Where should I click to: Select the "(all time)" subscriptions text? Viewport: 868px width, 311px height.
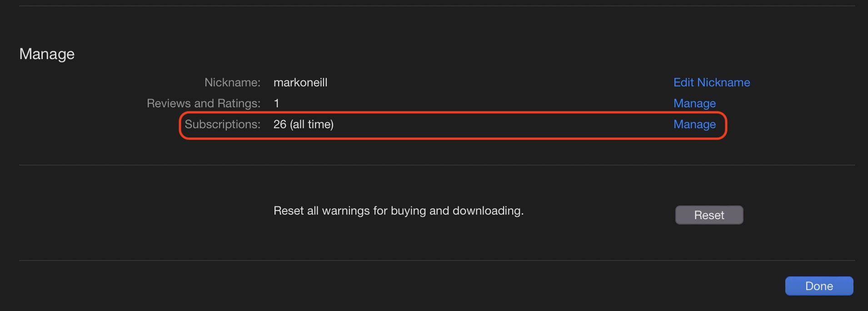pyautogui.click(x=312, y=124)
